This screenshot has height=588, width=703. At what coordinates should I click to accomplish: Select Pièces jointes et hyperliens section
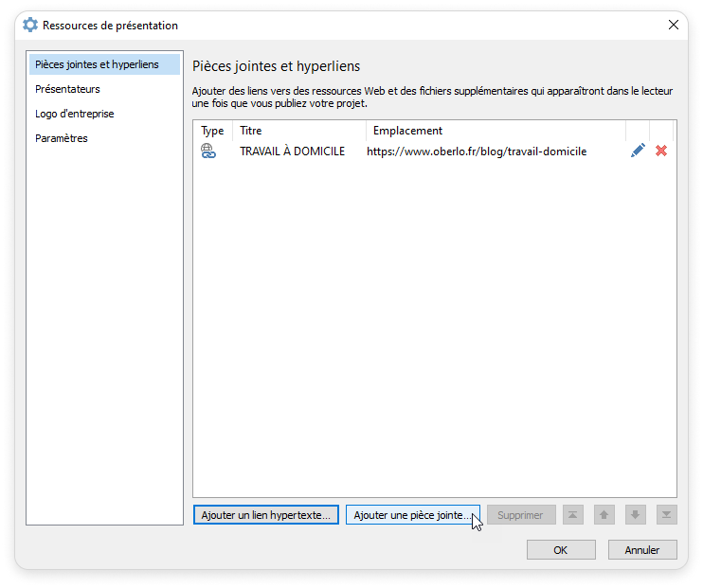(95, 64)
